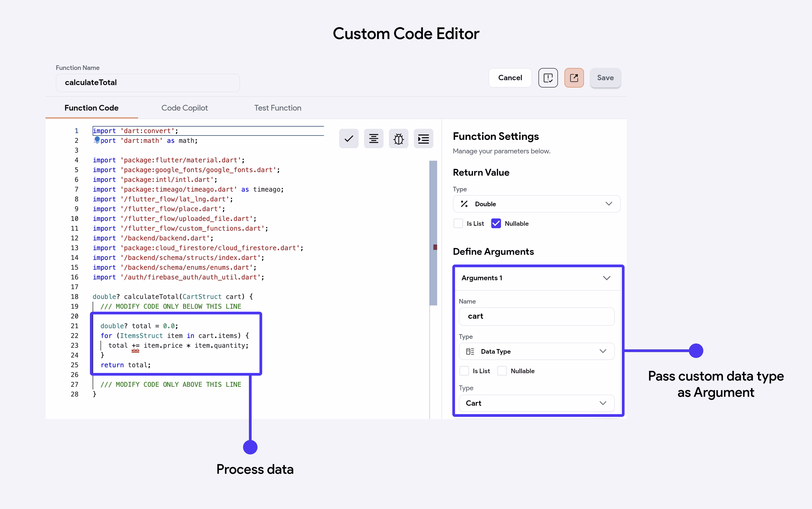Screen dimensions: 812x509
Task: Click 'ItemsStruct' in the for loop
Action: (x=141, y=336)
